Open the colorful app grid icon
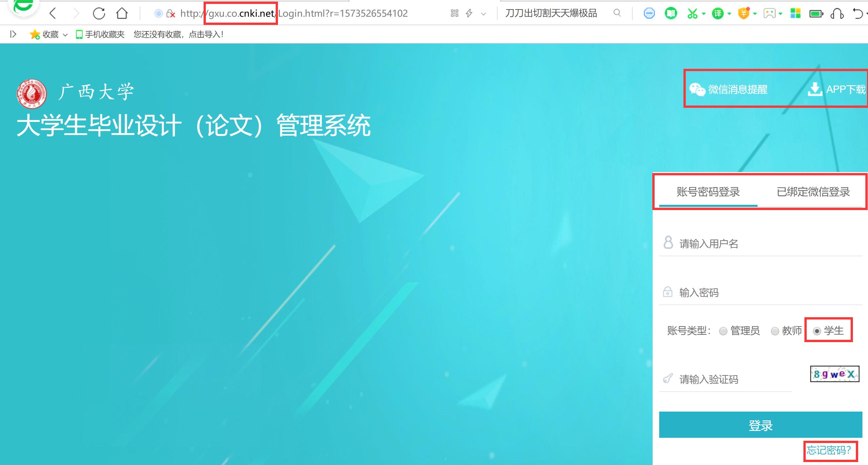Viewport: 868px width, 465px height. tap(796, 13)
